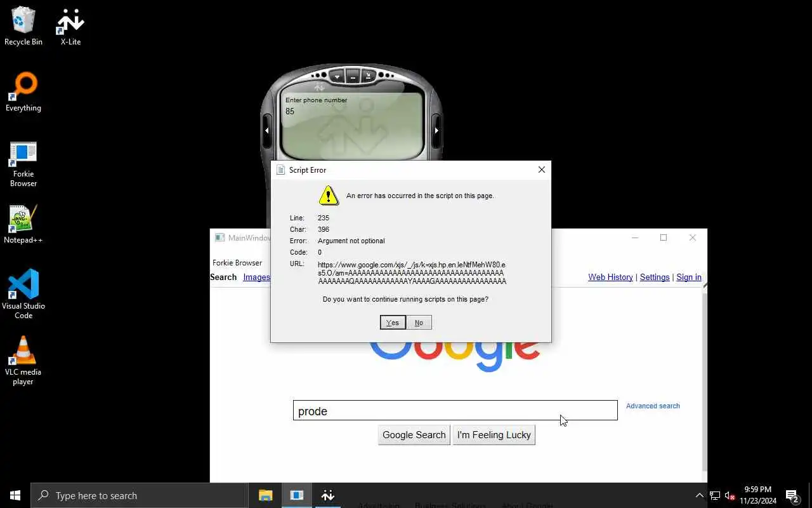This screenshot has width=812, height=508.
Task: Click the MainWindow title bar app icon
Action: coord(219,237)
